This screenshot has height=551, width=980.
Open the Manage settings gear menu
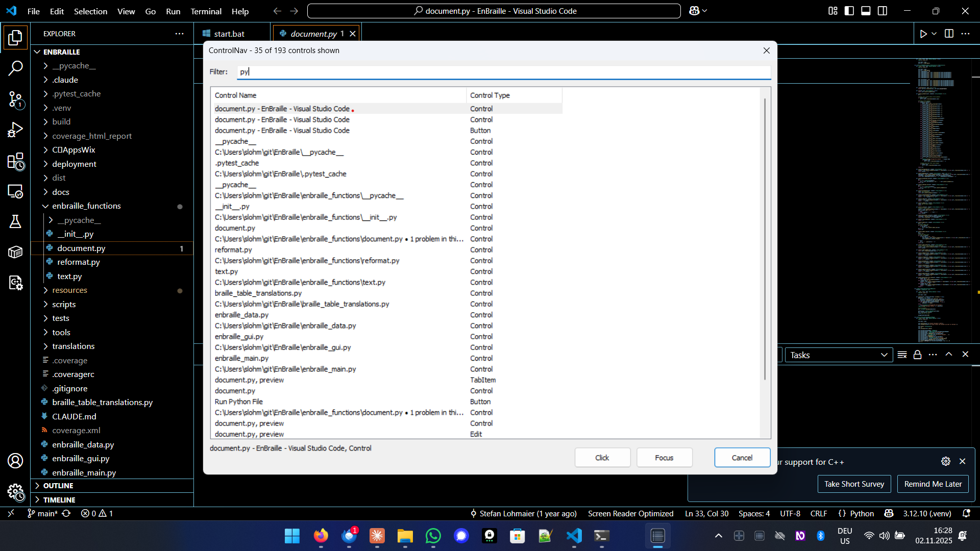tap(15, 492)
